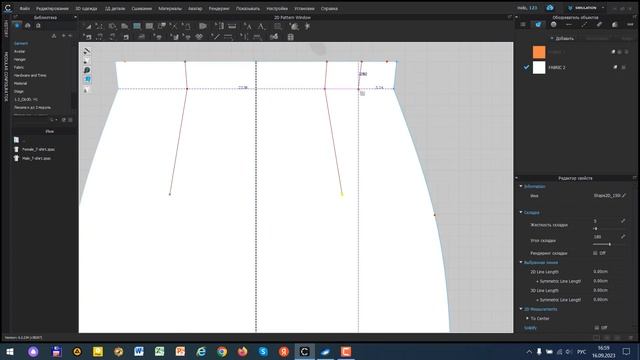Click the edit pencil next to shape name
The width and height of the screenshot is (640, 360).
pyautogui.click(x=624, y=196)
